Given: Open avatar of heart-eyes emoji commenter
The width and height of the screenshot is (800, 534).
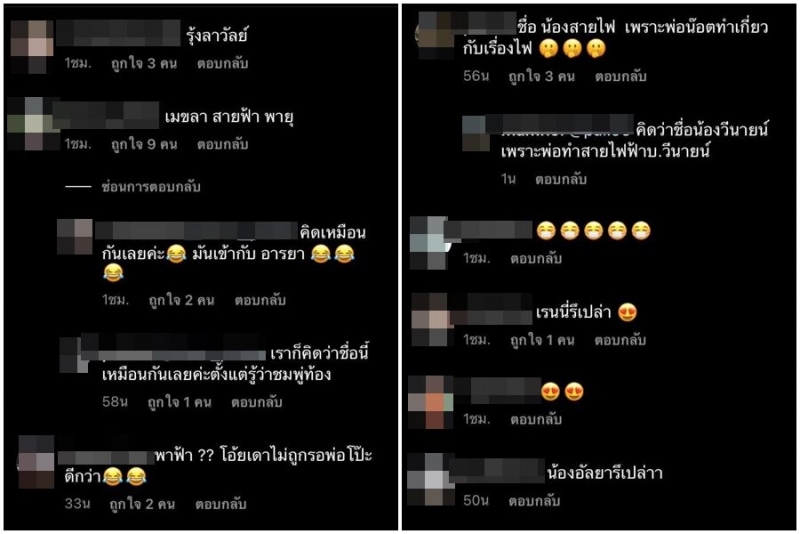Looking at the screenshot, I should coord(430,402).
